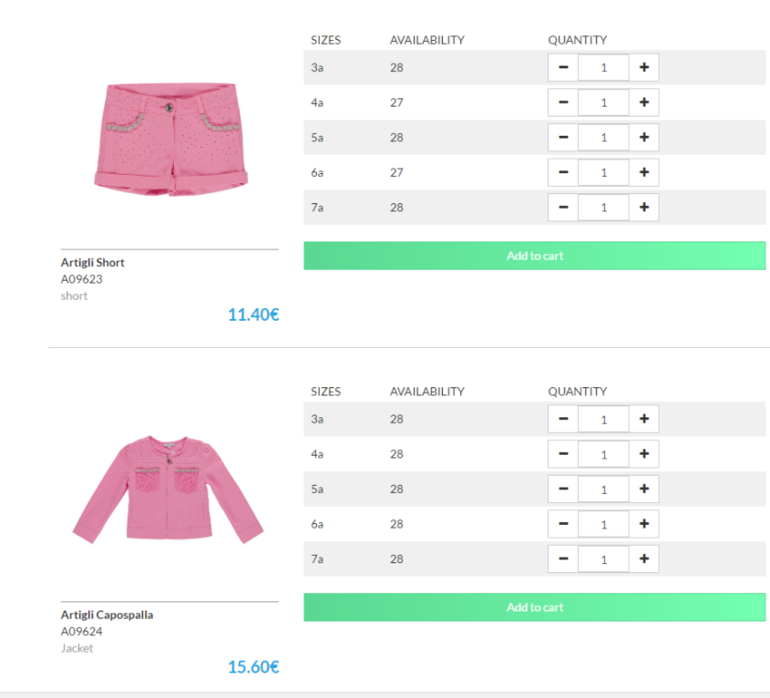Decrease Artigli Capospalla size 3a quantity
Screen dimensions: 770x698
[563, 419]
